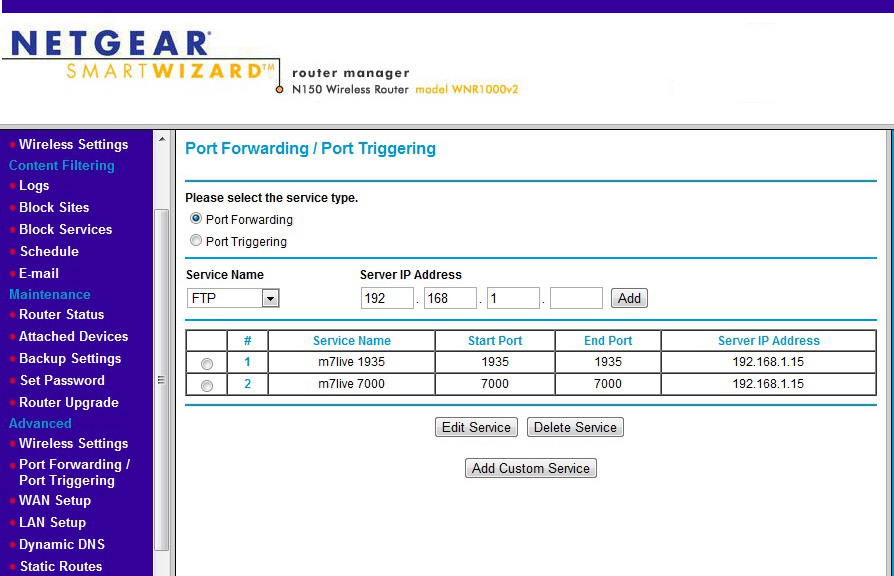Click row number 1 in the table
Image resolution: width=894 pixels, height=576 pixels.
pyautogui.click(x=247, y=362)
